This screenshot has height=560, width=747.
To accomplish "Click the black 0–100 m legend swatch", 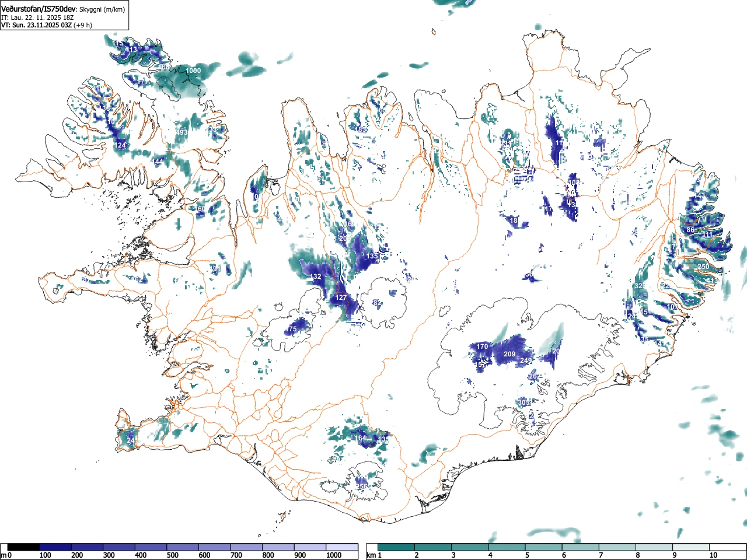I will click(x=24, y=547).
